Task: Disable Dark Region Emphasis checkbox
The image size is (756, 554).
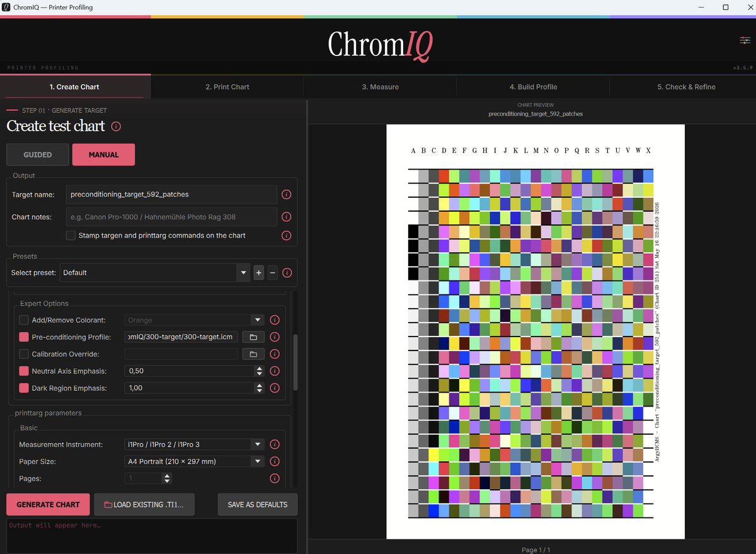Action: pos(24,388)
